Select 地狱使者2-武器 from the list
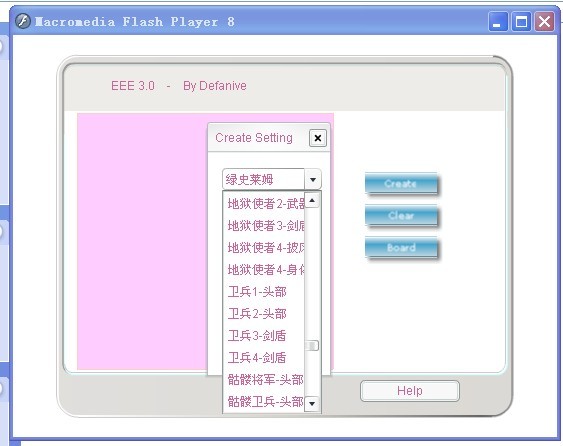The image size is (563, 446). pyautogui.click(x=264, y=204)
